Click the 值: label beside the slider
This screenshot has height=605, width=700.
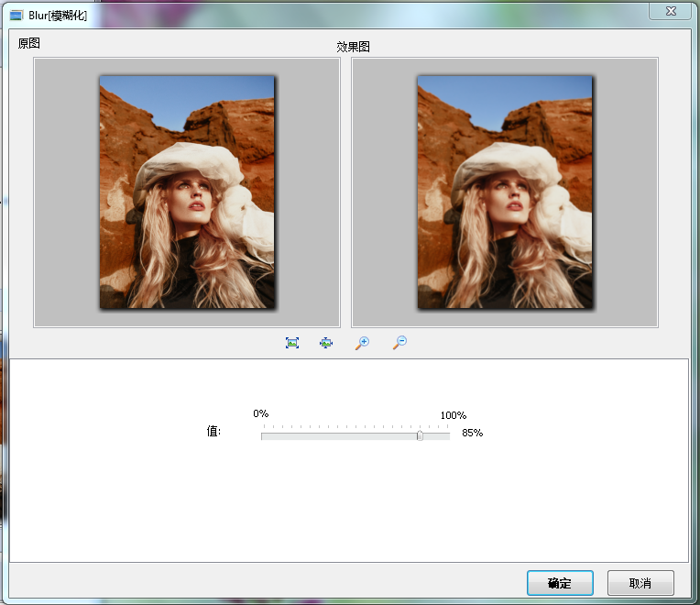[213, 431]
